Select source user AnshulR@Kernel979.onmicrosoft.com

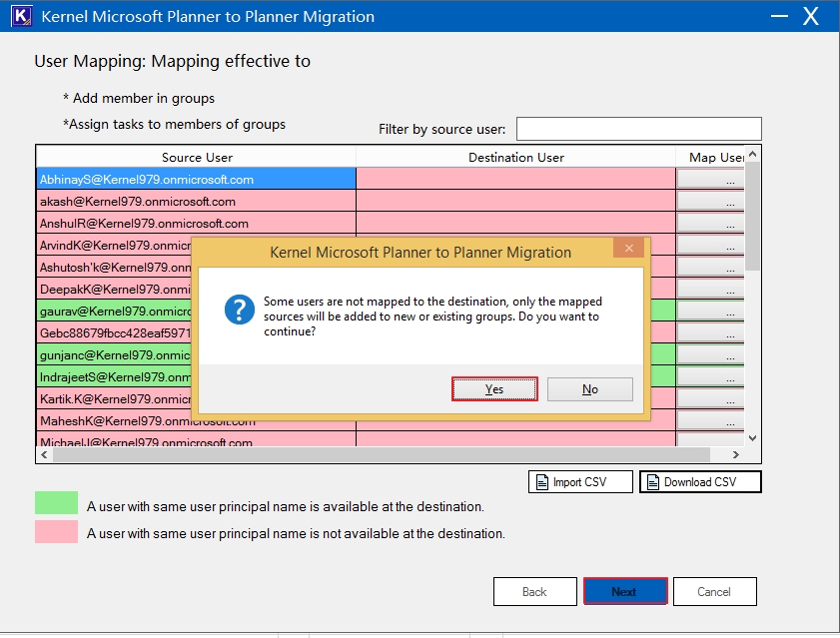tap(196, 223)
